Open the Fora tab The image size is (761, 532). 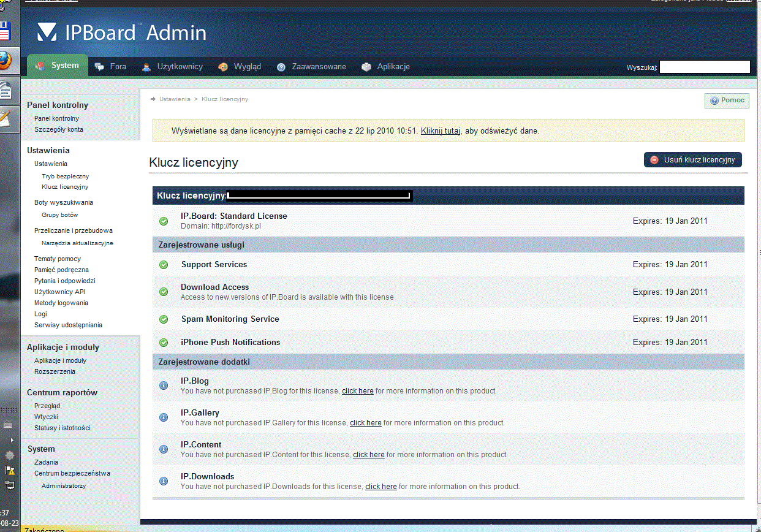[111, 67]
